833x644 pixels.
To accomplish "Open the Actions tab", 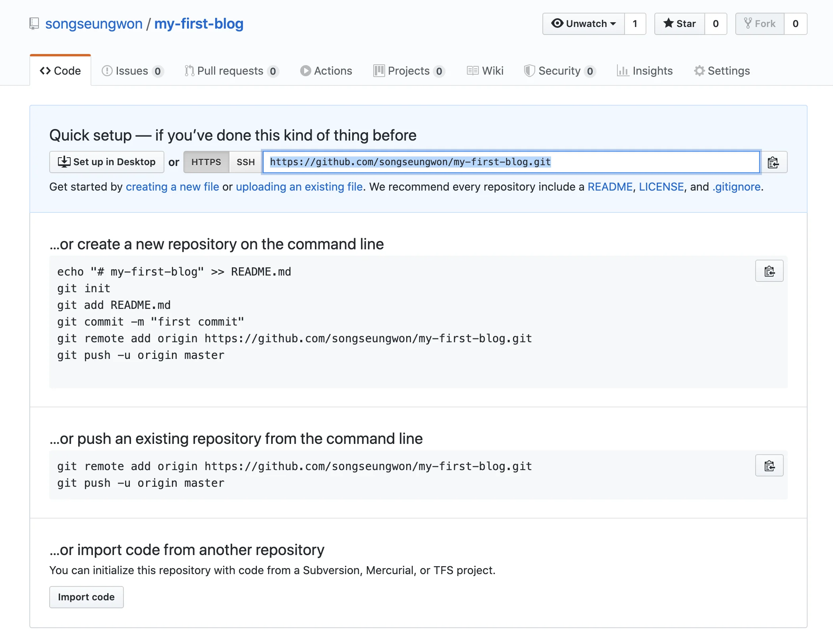I will [x=326, y=71].
